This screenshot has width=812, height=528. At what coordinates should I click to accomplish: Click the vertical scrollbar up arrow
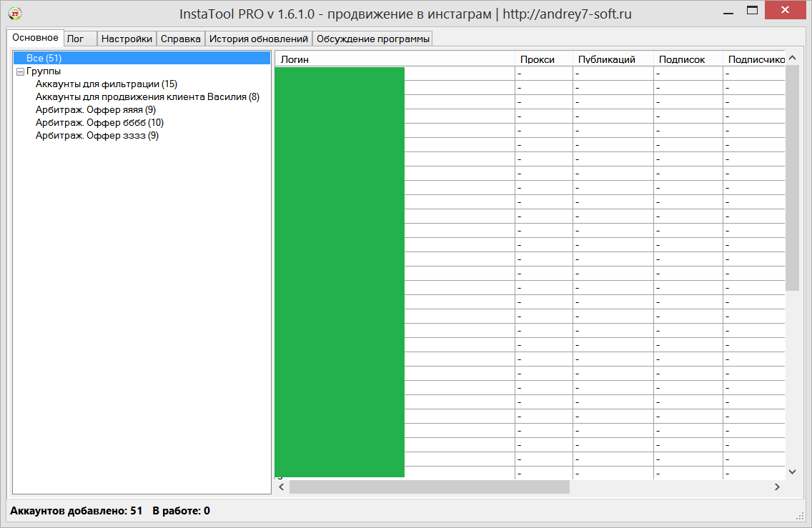(792, 59)
